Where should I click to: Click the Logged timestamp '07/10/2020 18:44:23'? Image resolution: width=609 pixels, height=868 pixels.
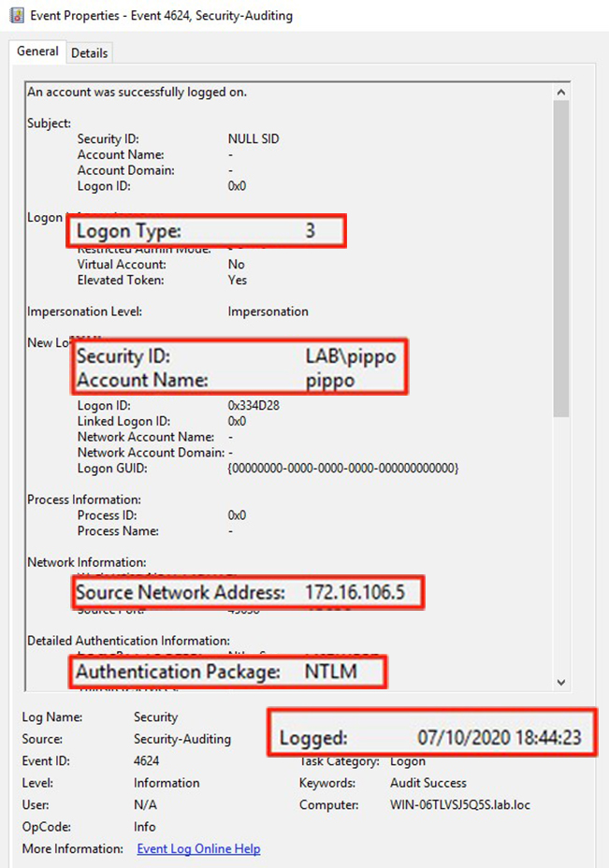[500, 738]
